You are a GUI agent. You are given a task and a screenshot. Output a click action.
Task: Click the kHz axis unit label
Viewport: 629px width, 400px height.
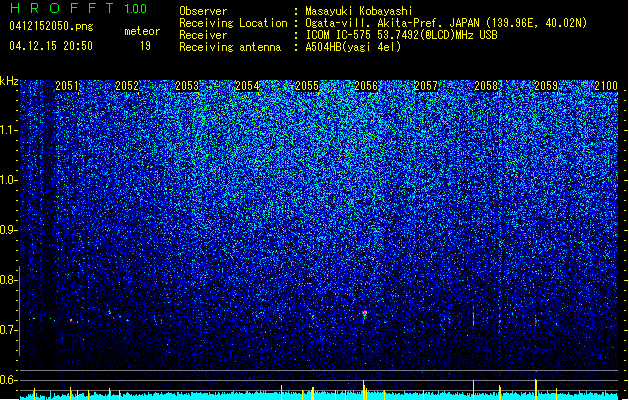click(x=9, y=81)
